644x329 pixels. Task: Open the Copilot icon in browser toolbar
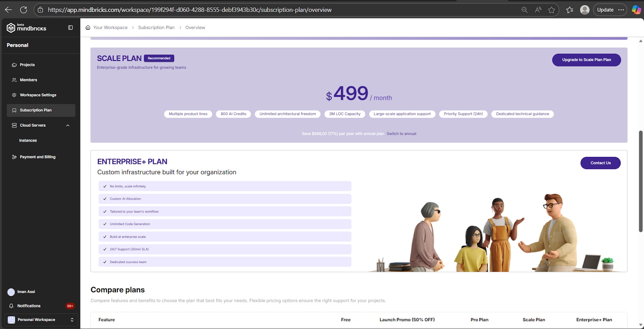click(x=636, y=10)
